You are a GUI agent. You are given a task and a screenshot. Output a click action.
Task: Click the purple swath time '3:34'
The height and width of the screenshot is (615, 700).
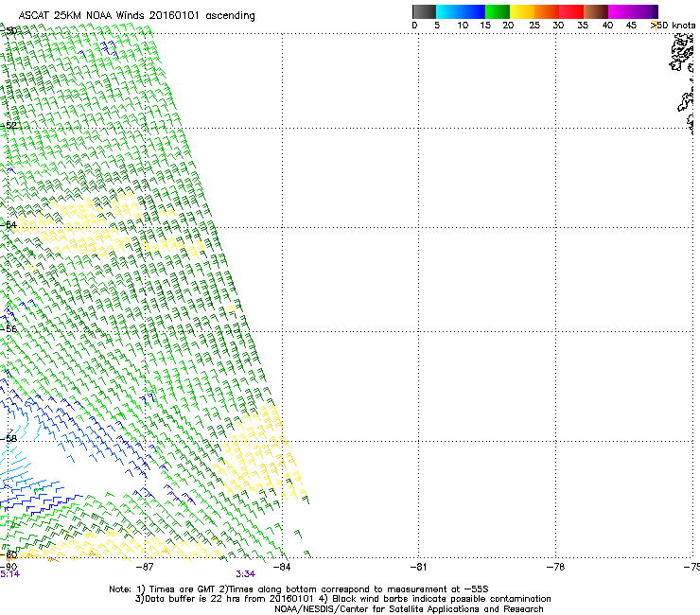click(246, 574)
